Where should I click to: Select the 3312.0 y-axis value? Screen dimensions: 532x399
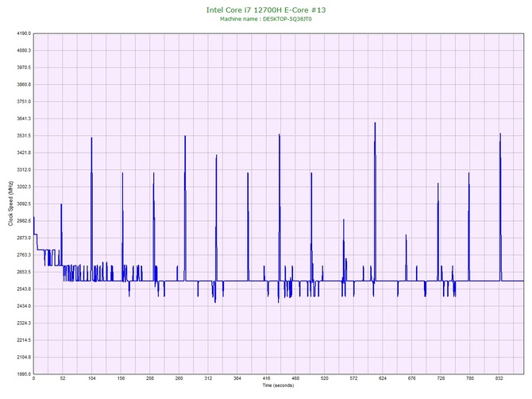[x=24, y=170]
